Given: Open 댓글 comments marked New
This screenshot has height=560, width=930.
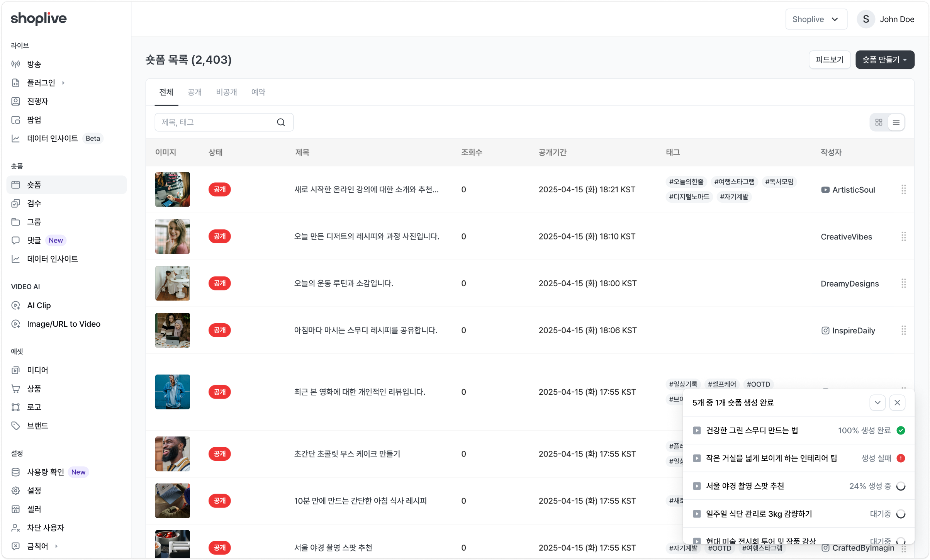Looking at the screenshot, I should tap(66, 240).
